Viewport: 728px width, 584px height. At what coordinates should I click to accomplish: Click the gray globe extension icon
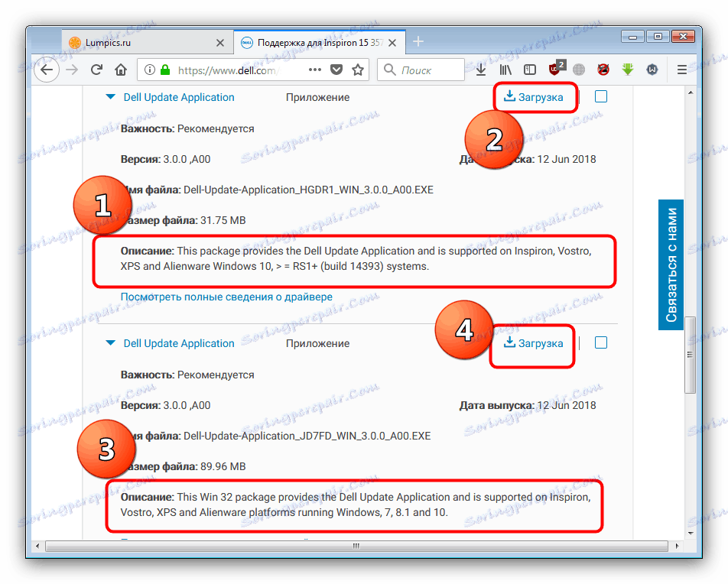click(x=578, y=70)
